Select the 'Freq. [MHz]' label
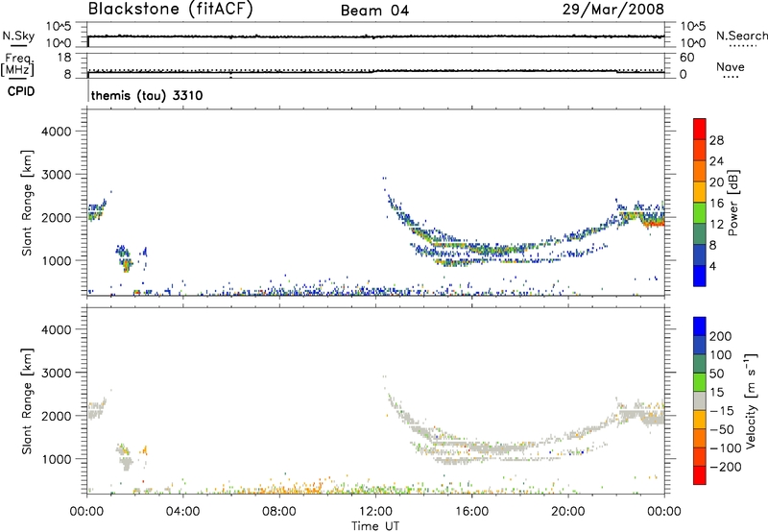Image resolution: width=768 pixels, height=532 pixels. 17,64
